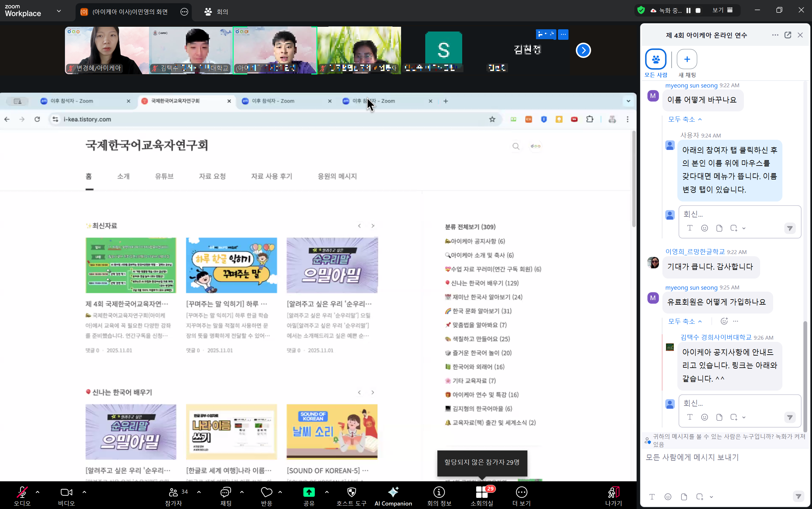Open the Zoom Workplace dropdown chevron
812x509 pixels.
[x=59, y=11]
